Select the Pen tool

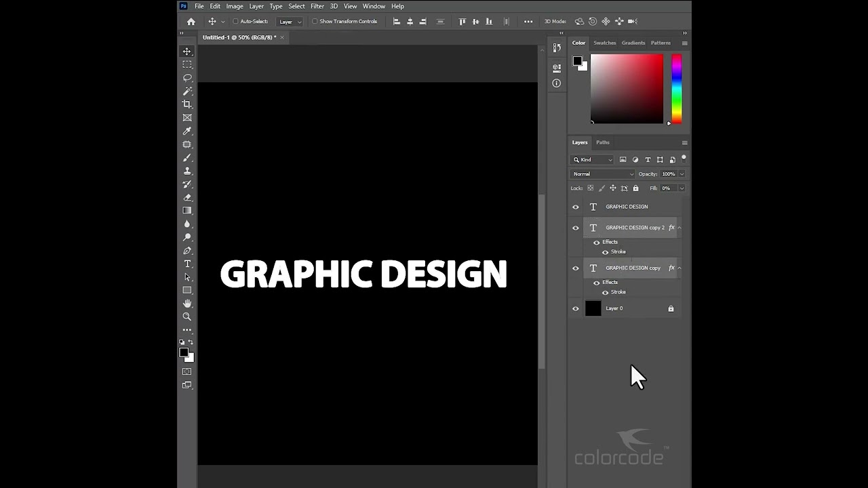(187, 251)
